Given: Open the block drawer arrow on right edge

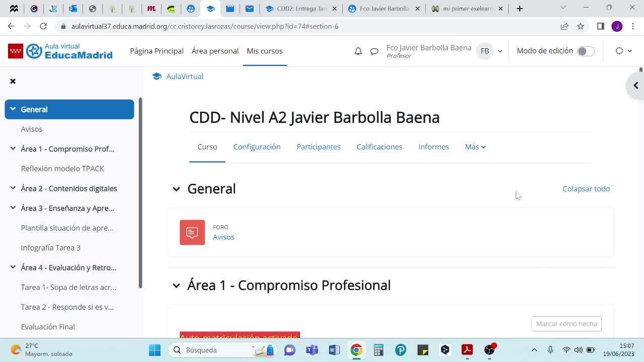Looking at the screenshot, I should pyautogui.click(x=635, y=85).
